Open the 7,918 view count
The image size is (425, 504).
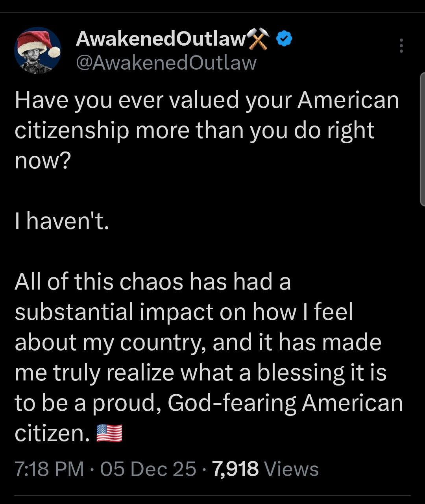(x=235, y=469)
